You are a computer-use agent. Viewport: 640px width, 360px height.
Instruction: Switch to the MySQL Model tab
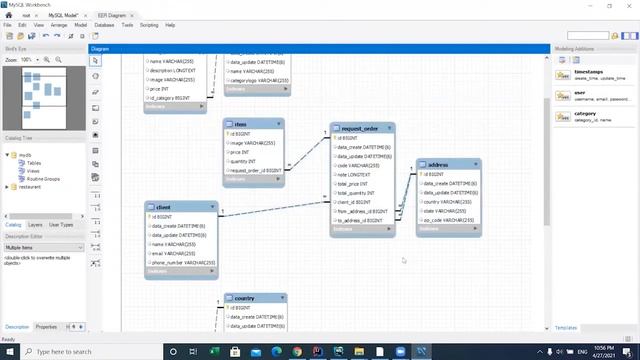63,16
